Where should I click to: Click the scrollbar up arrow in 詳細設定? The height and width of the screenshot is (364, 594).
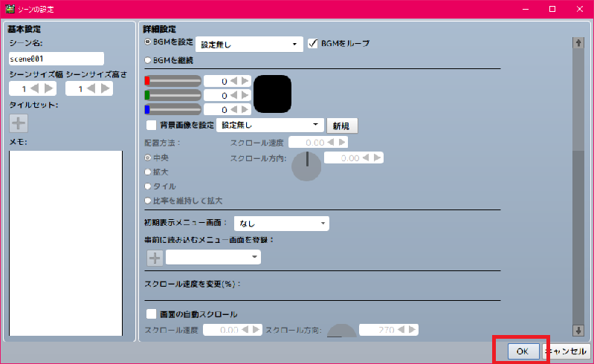click(578, 43)
